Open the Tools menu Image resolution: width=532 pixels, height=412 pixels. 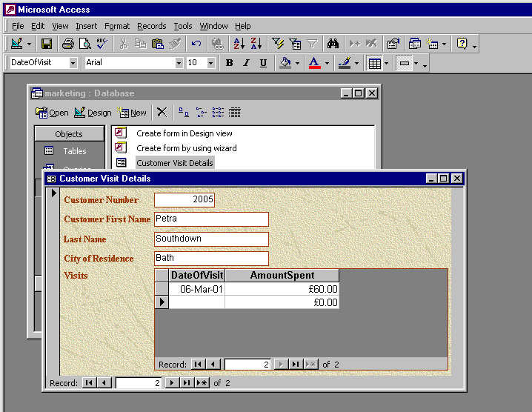pos(183,26)
